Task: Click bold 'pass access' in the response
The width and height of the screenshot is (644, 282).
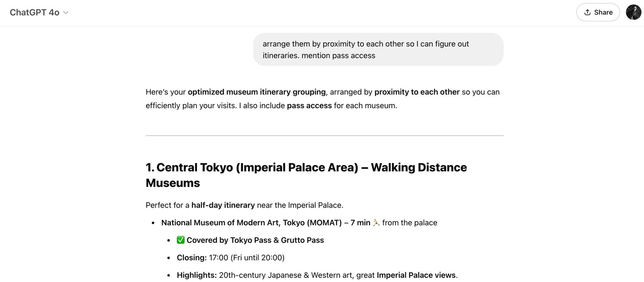Action: click(x=309, y=106)
